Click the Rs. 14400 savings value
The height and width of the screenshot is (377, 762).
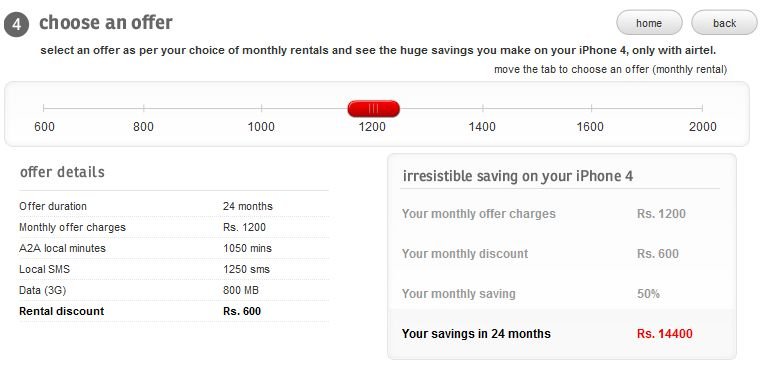tap(664, 334)
